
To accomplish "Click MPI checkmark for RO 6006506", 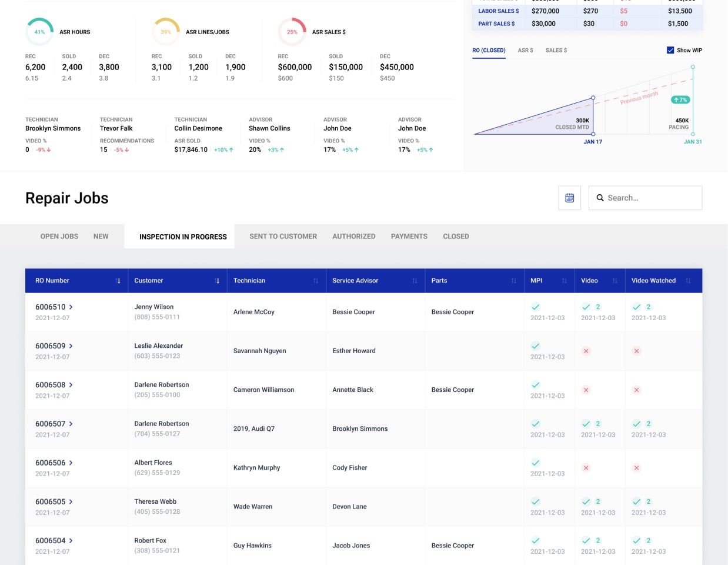I will [x=535, y=463].
